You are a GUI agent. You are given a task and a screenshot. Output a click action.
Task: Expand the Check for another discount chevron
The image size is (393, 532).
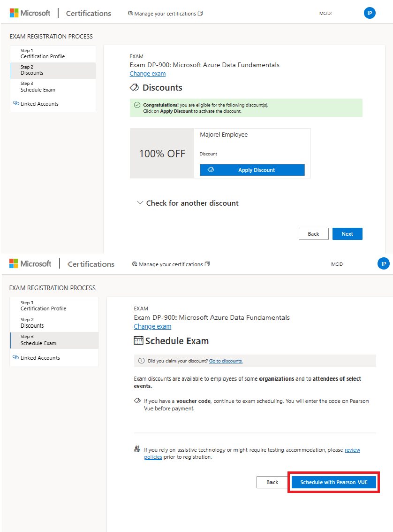point(140,203)
